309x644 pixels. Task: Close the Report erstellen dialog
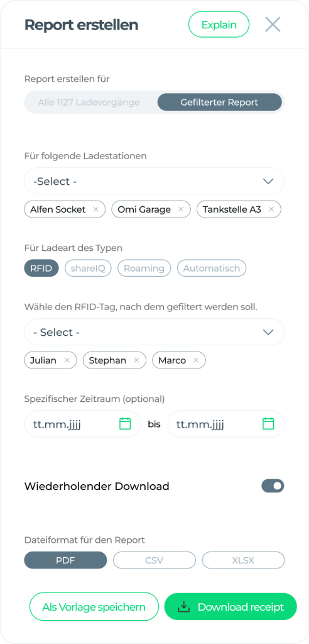click(x=273, y=25)
